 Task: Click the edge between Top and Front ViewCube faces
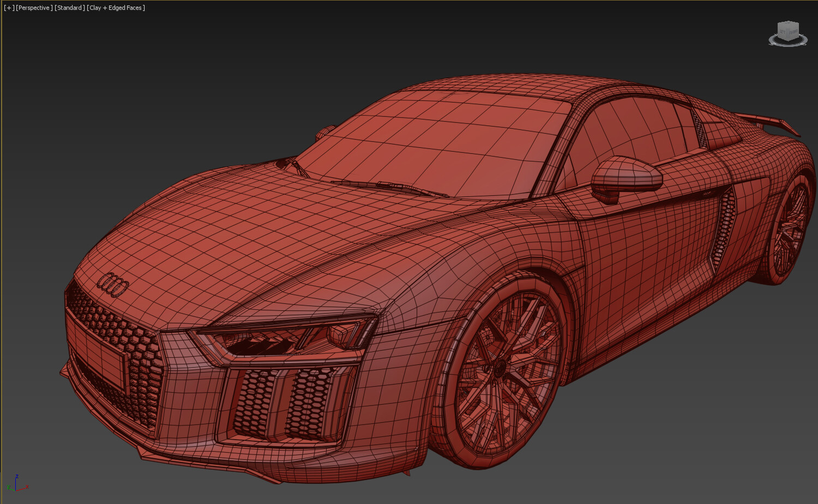click(x=794, y=25)
